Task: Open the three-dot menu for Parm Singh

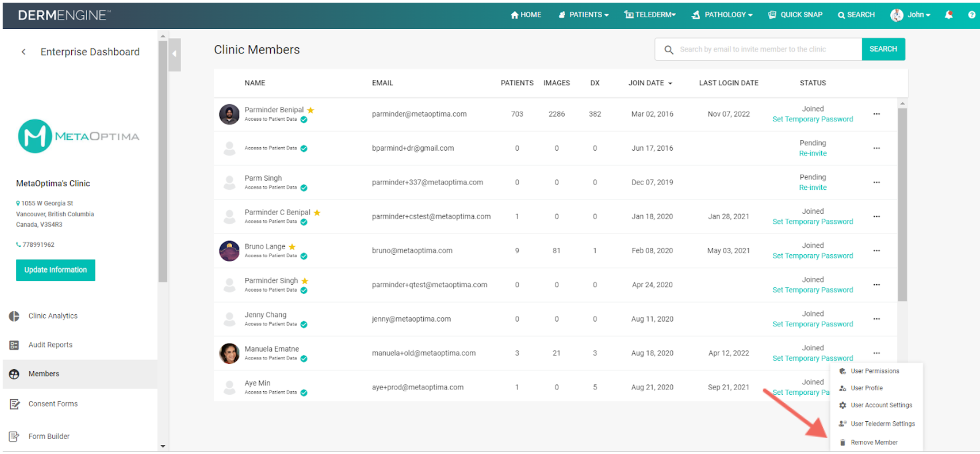Action: coord(877,182)
